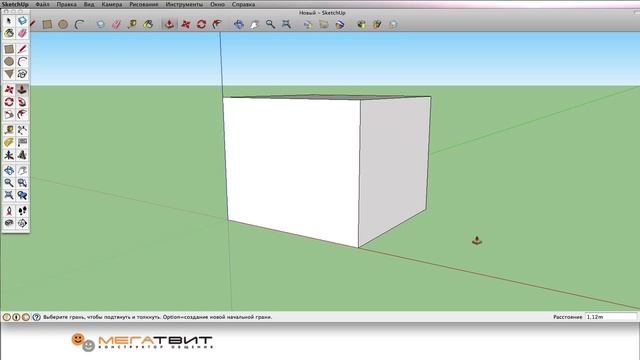The image size is (640, 360).
Task: Click Tape Measure in the top toolbar
Action: point(132,24)
